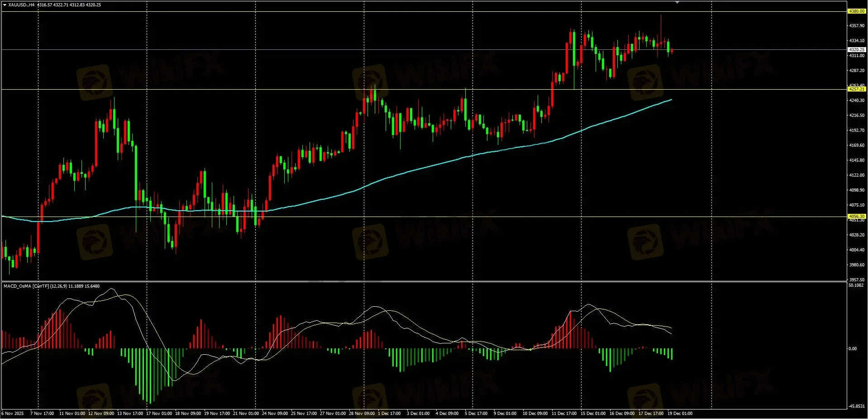Click the 3 Dec 01:00 time label

418,414
